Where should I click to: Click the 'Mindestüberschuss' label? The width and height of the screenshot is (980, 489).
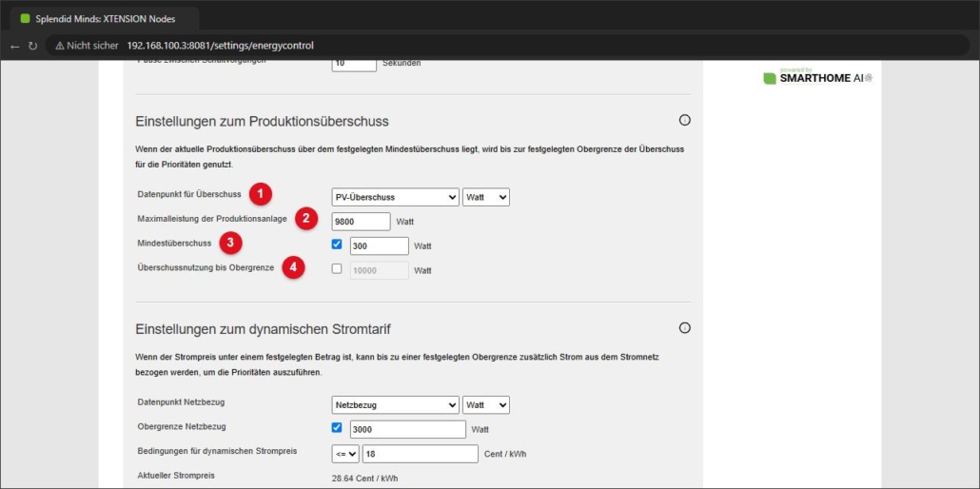pos(174,243)
